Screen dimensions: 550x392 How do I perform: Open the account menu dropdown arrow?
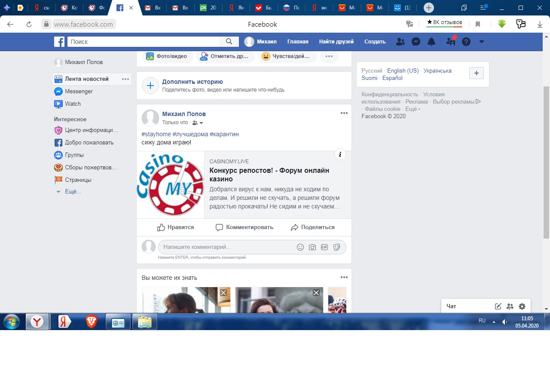click(x=482, y=42)
